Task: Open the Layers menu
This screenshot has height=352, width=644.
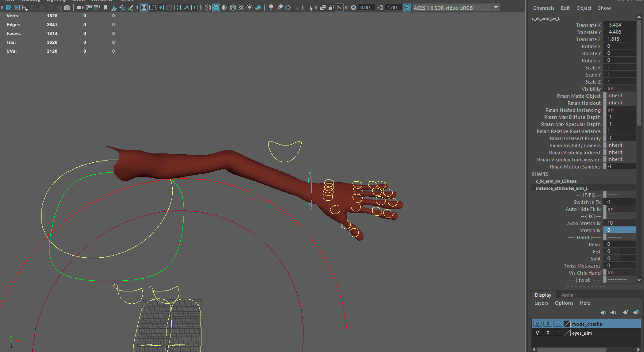Action: (x=541, y=303)
